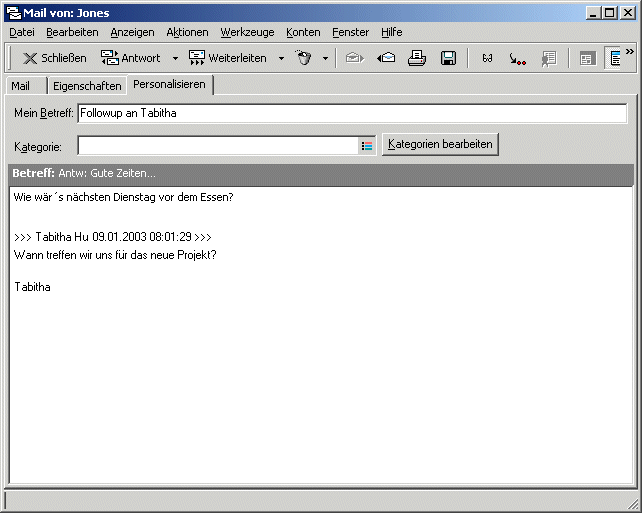Click the Schließen toolbar button
This screenshot has width=642, height=513.
point(54,58)
